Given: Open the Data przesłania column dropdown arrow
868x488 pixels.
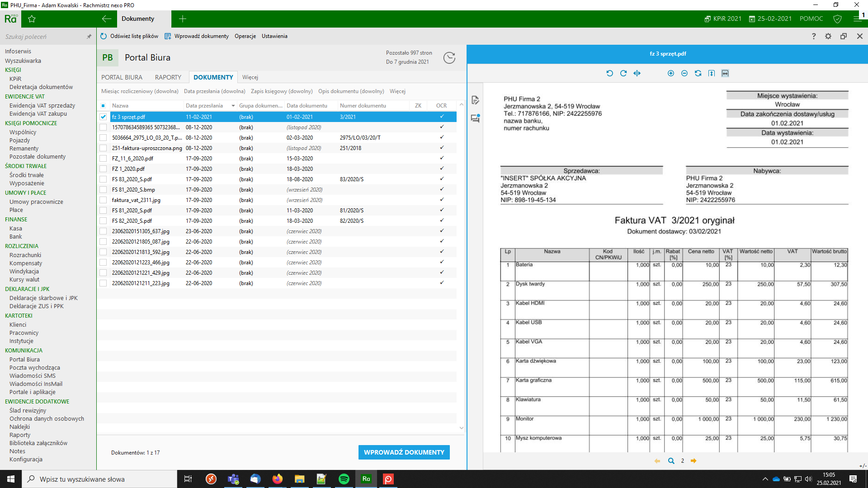Looking at the screenshot, I should [x=233, y=106].
